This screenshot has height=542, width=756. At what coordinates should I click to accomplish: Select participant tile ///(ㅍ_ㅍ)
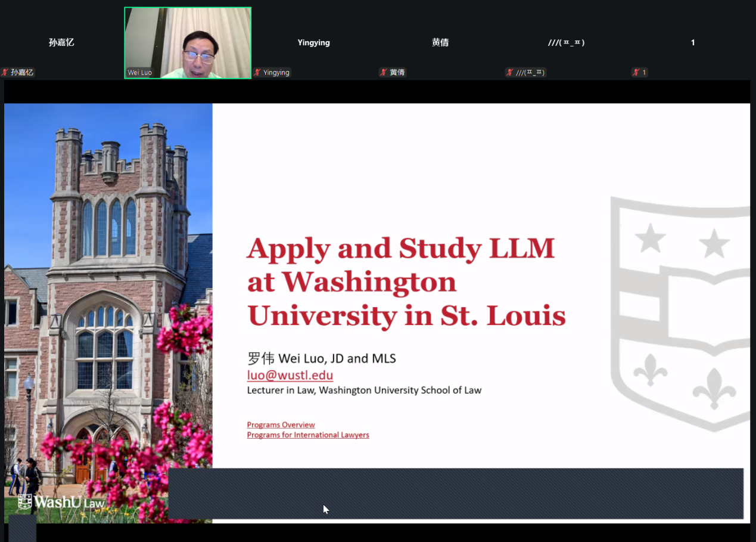(x=567, y=43)
